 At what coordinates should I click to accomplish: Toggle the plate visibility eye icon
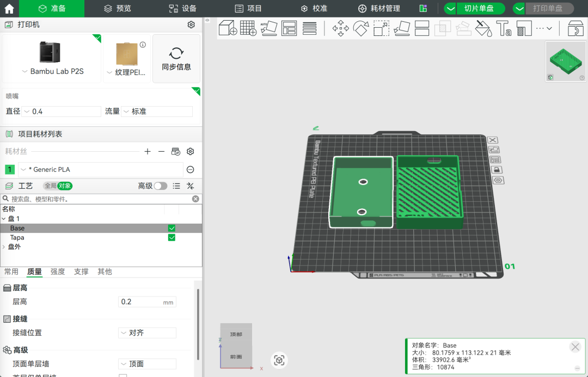[498, 180]
